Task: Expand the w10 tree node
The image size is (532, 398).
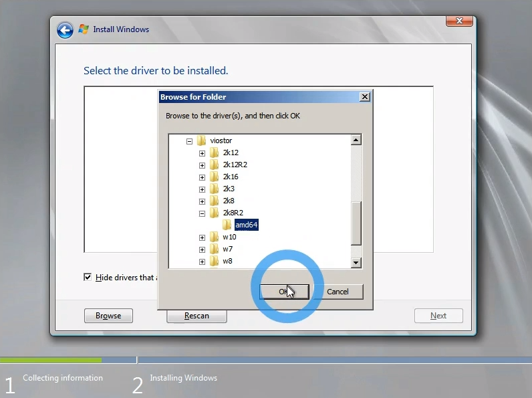Action: [203, 237]
